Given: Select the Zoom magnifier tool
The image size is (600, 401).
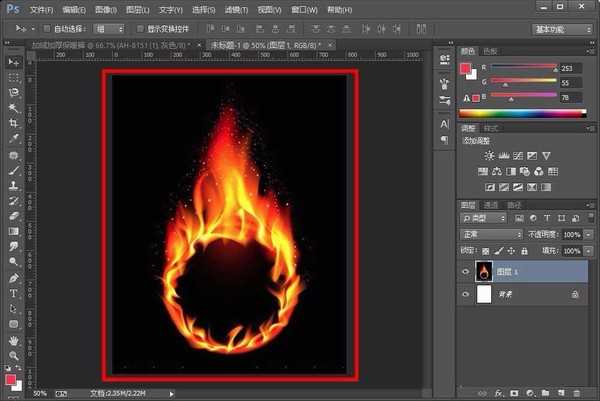Looking at the screenshot, I should pos(14,355).
